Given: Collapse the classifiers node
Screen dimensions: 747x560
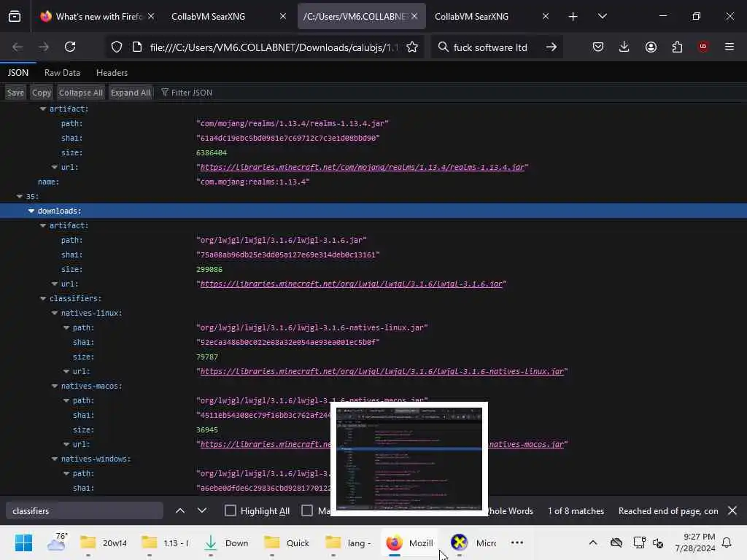Looking at the screenshot, I should 43,298.
